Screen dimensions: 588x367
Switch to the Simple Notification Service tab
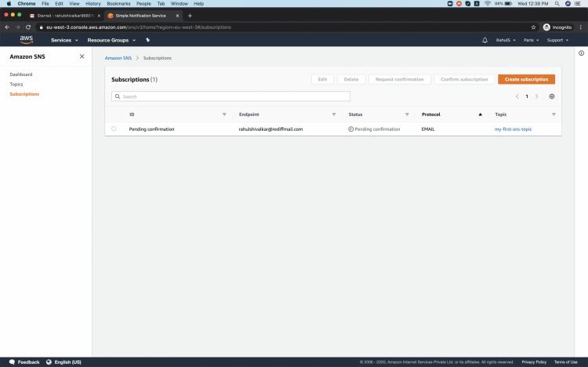[x=140, y=16]
